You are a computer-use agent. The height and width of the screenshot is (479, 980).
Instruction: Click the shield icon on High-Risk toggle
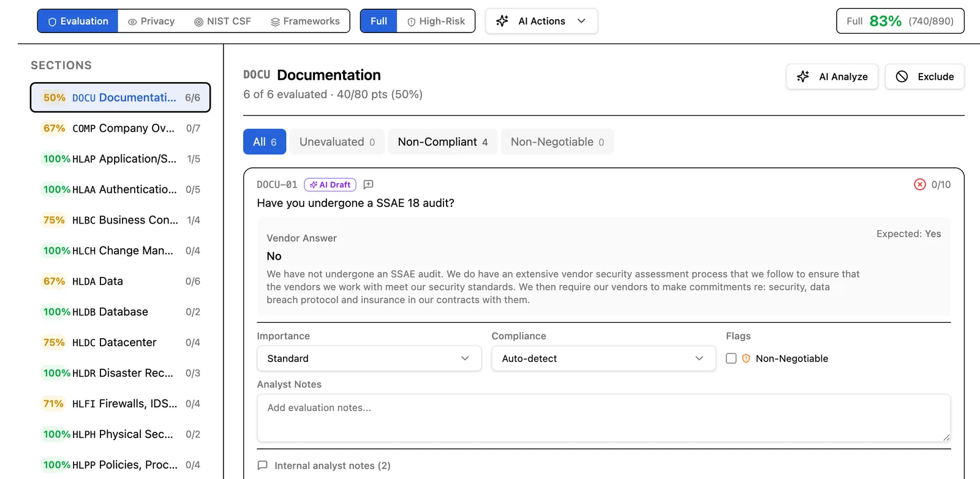tap(412, 21)
